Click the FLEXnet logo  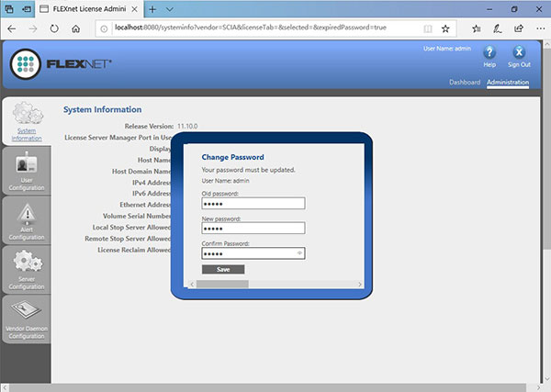pos(61,64)
